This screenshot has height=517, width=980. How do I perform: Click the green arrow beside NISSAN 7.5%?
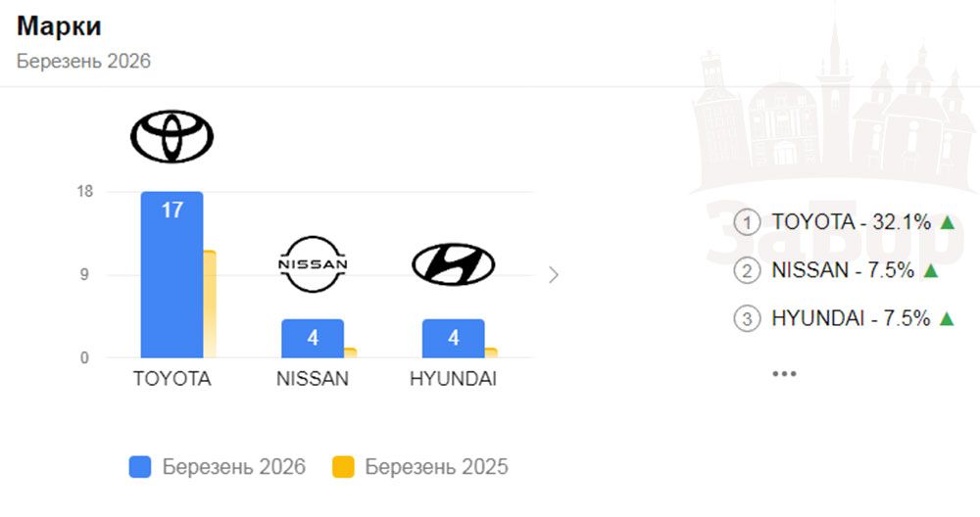point(930,270)
